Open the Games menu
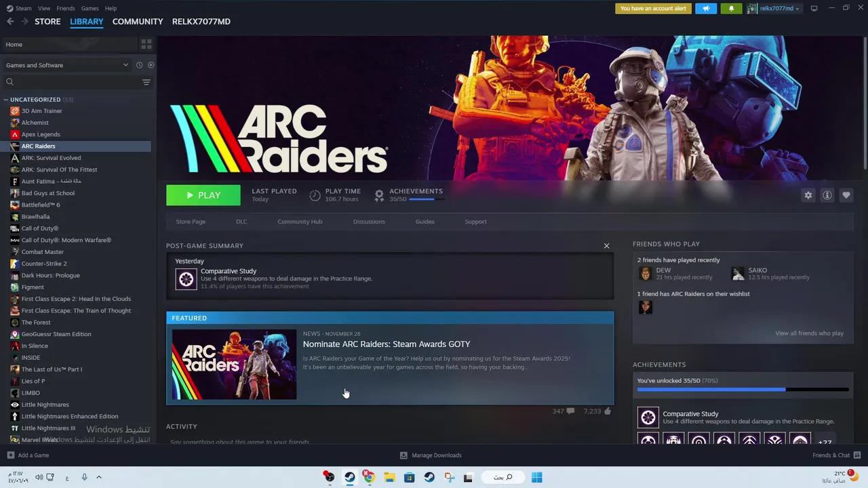868x488 pixels. point(90,8)
